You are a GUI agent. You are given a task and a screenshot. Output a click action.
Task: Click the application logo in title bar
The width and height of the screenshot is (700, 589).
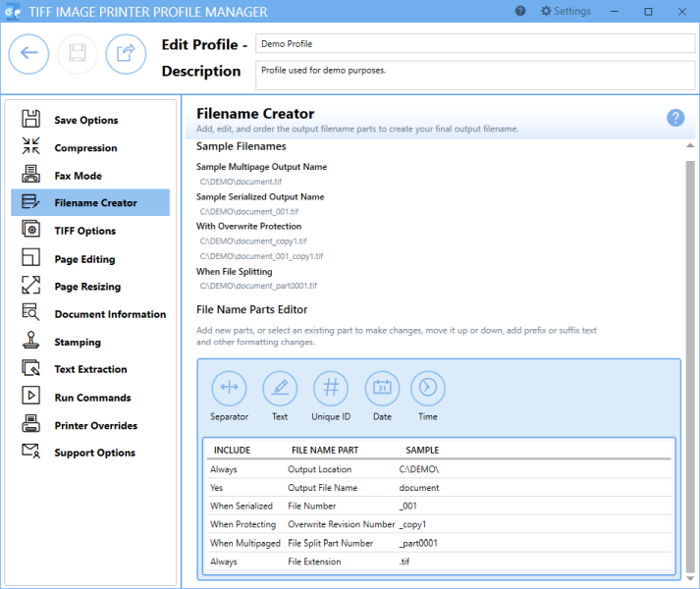pyautogui.click(x=13, y=12)
